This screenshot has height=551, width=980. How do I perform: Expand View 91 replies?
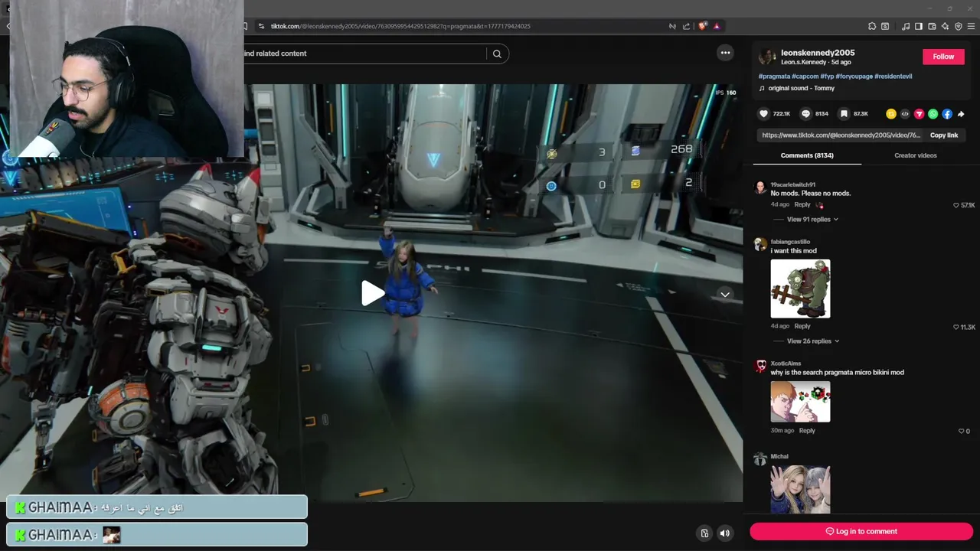point(812,220)
